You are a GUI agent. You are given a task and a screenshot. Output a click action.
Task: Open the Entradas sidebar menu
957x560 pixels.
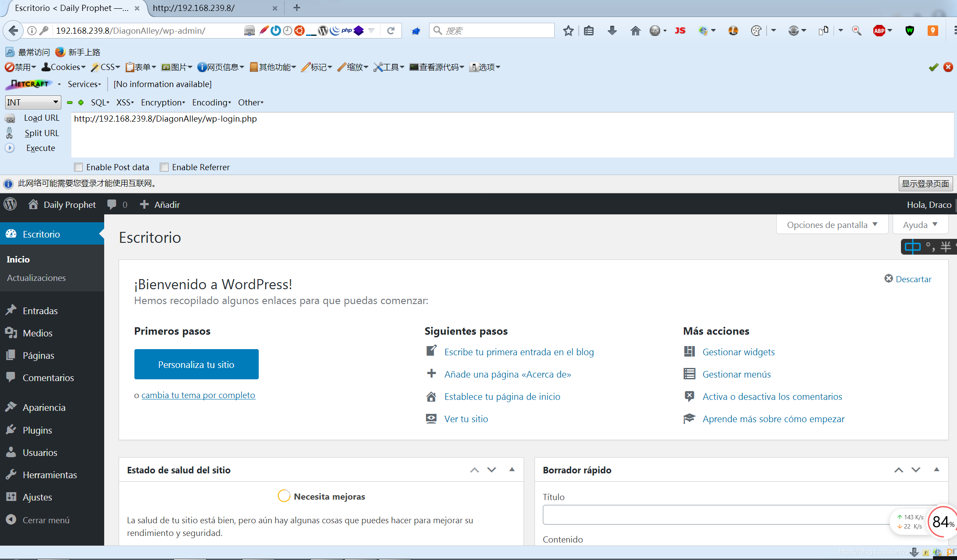pos(40,311)
